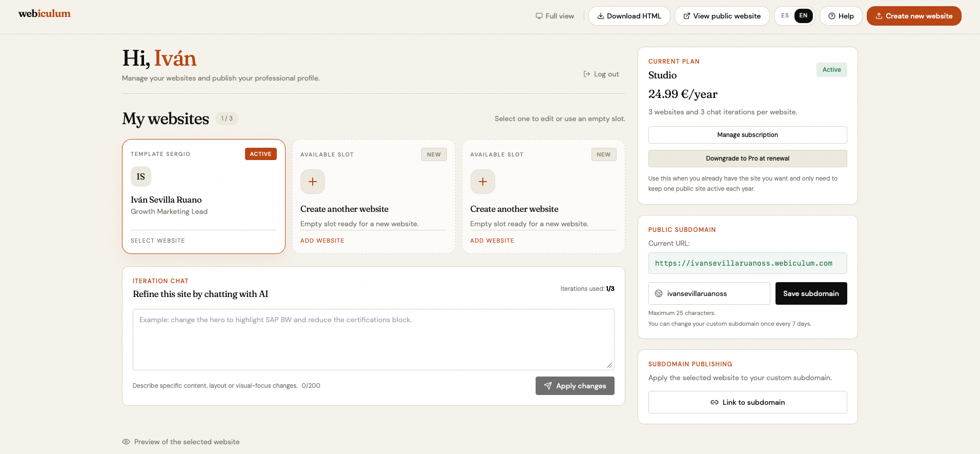Click Downgrade to Pro at renewal
The image size is (980, 454).
(748, 159)
